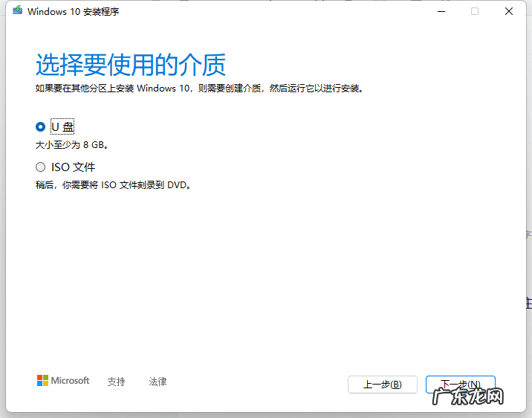Viewport: 532px width, 418px height.
Task: Go back with 上一步(B) button
Action: point(383,385)
